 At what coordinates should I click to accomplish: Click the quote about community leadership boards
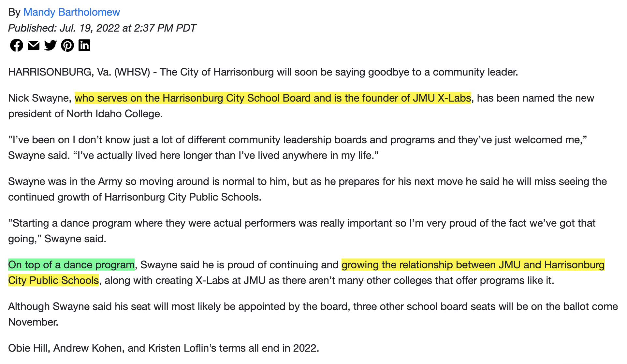coord(298,147)
